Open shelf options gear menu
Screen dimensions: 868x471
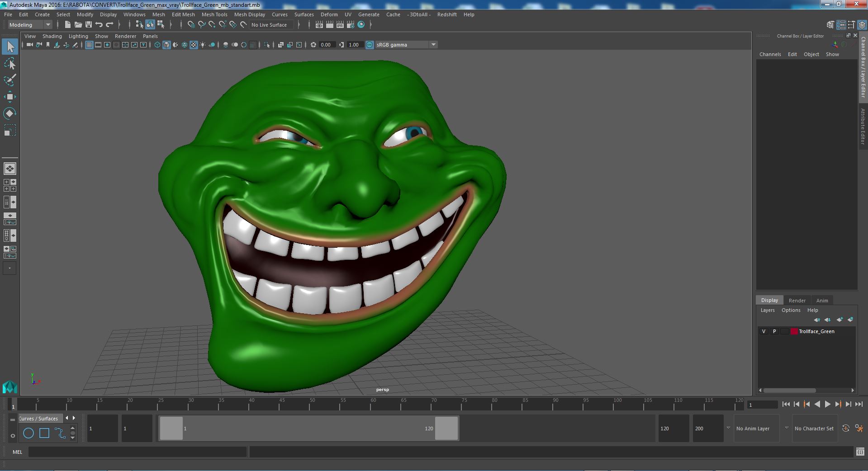coord(13,436)
